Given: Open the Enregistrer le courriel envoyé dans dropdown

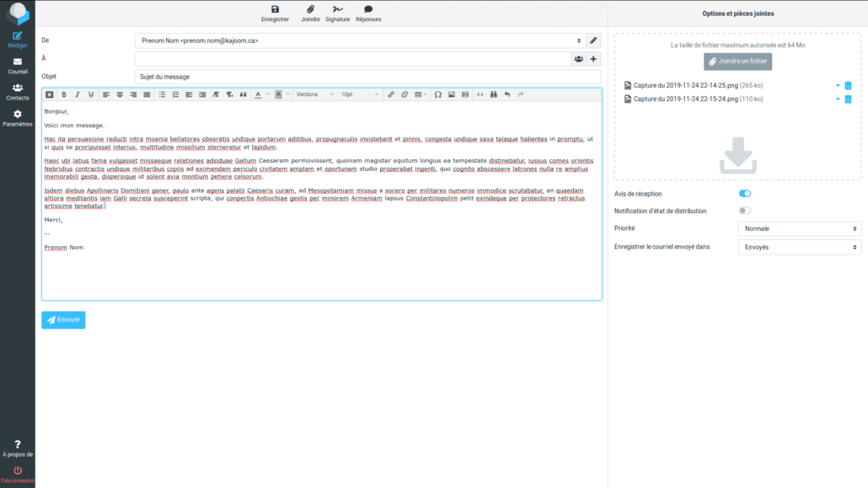Looking at the screenshot, I should pos(800,247).
